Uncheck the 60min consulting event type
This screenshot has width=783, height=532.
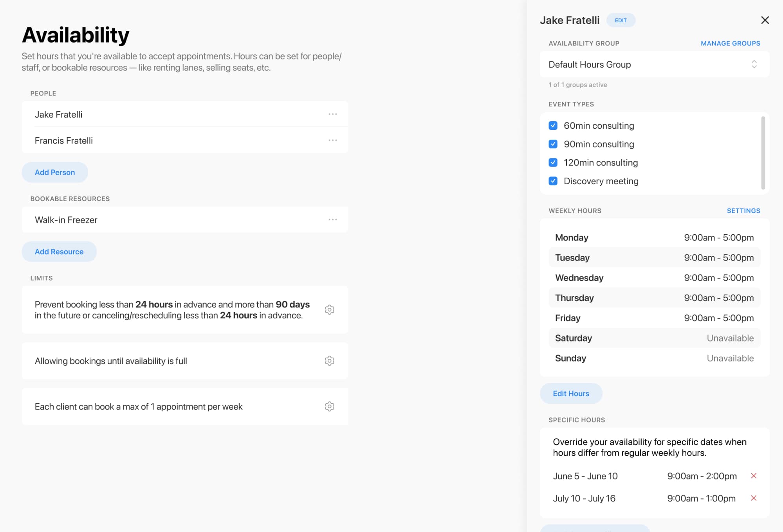click(553, 126)
